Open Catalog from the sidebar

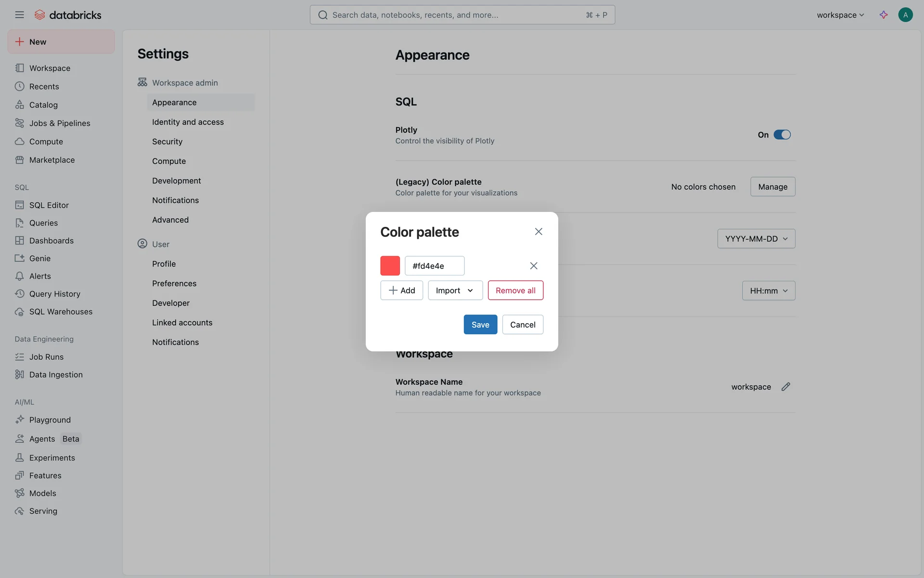coord(43,105)
